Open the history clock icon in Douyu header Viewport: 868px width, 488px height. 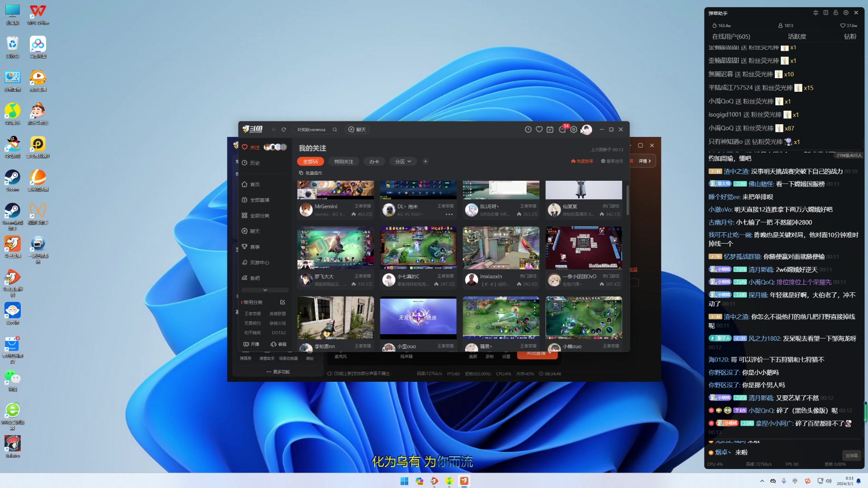coord(528,130)
